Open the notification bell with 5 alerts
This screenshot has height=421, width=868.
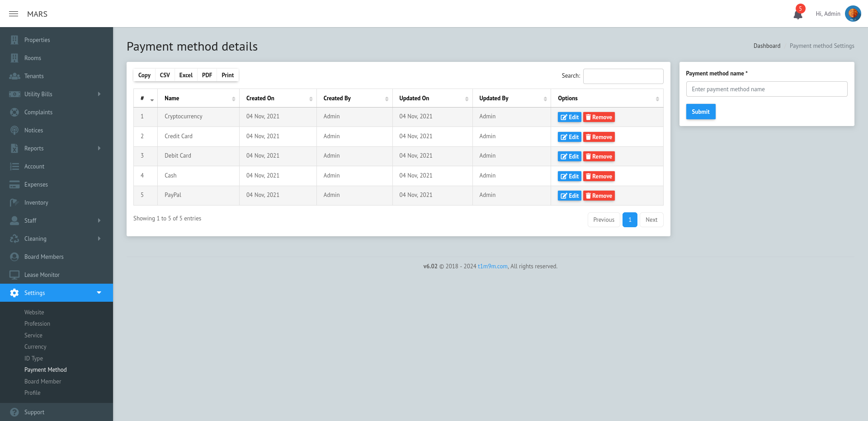(x=797, y=13)
